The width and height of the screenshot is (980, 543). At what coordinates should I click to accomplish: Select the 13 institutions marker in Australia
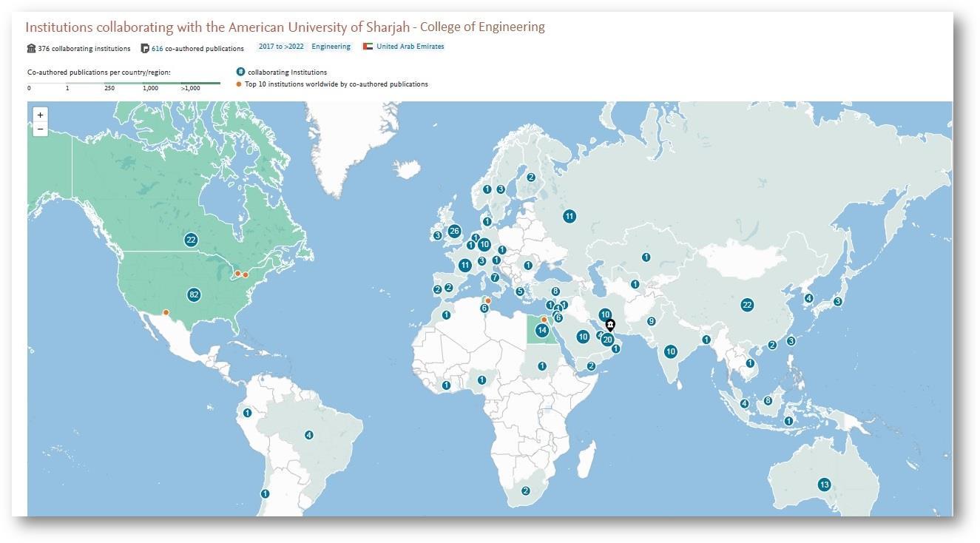[x=824, y=485]
